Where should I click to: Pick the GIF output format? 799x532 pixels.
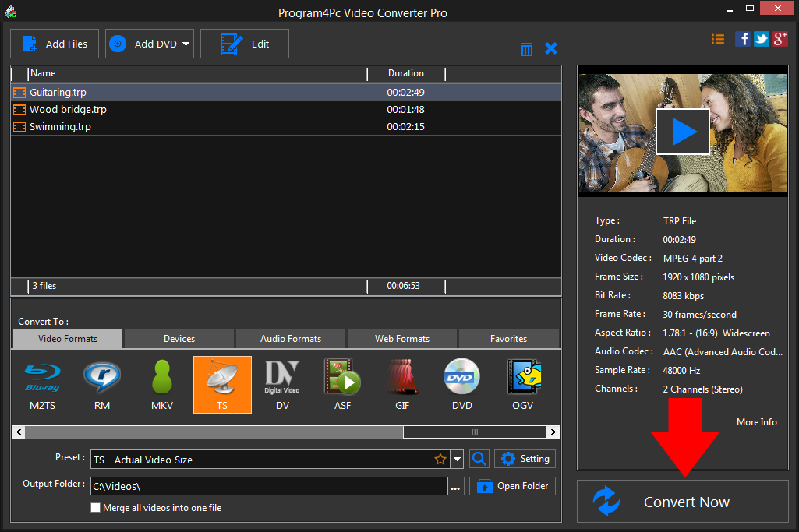click(402, 384)
